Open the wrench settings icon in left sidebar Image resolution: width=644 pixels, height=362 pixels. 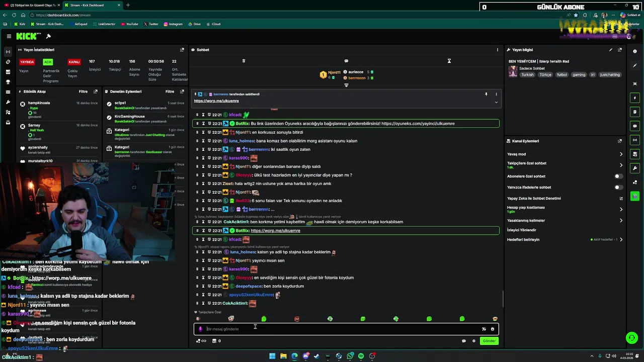[x=8, y=102]
